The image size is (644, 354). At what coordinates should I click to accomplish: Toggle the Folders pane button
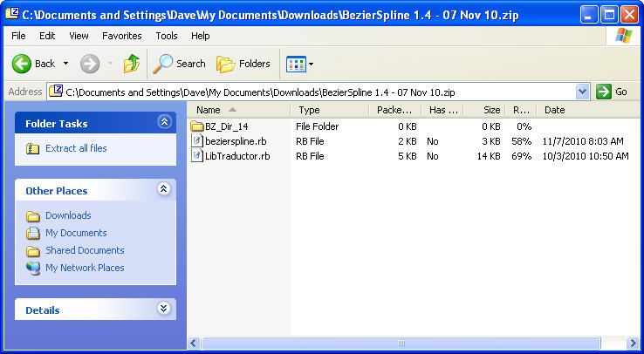(243, 64)
